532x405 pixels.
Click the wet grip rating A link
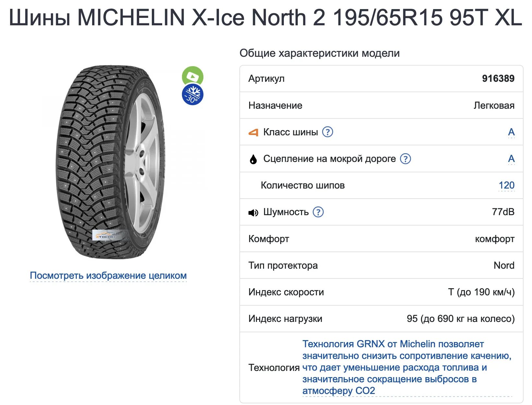(511, 159)
